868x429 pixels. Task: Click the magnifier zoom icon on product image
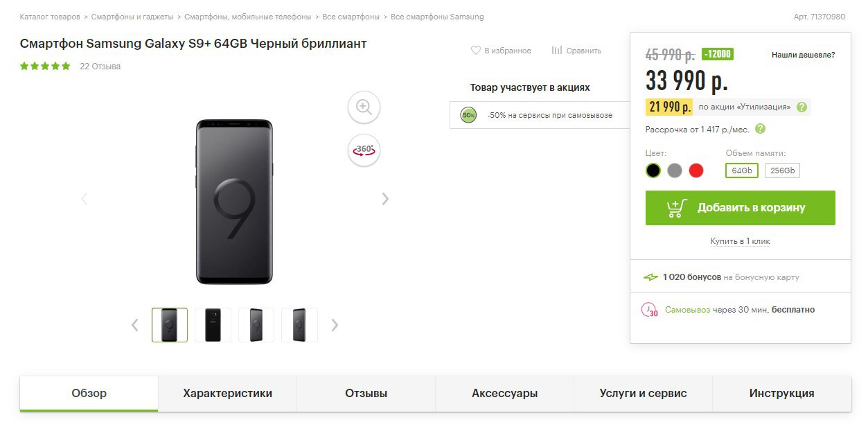pos(364,107)
